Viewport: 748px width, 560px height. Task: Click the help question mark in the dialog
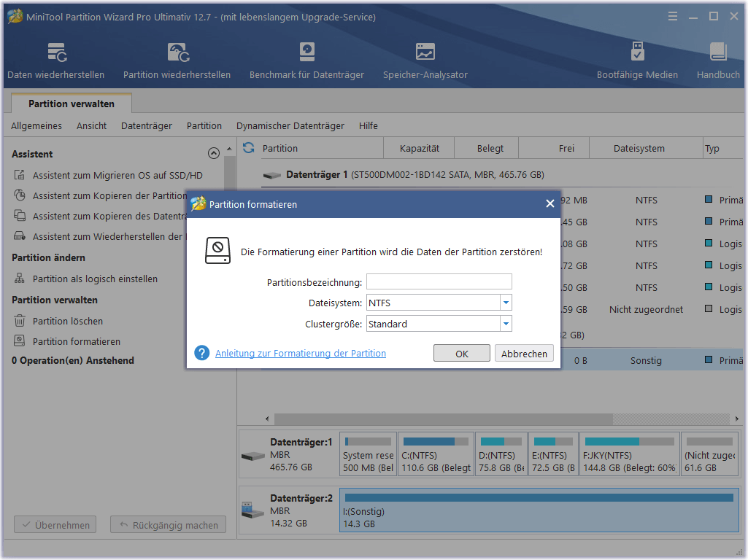coord(201,353)
